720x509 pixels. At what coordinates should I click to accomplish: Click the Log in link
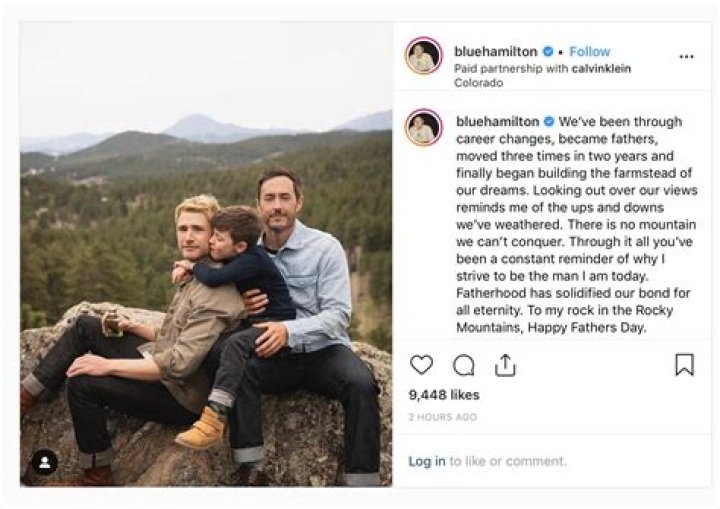coord(427,461)
